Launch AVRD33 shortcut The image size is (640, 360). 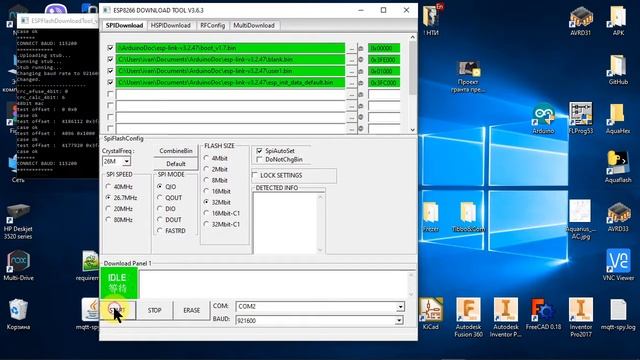click(x=618, y=216)
